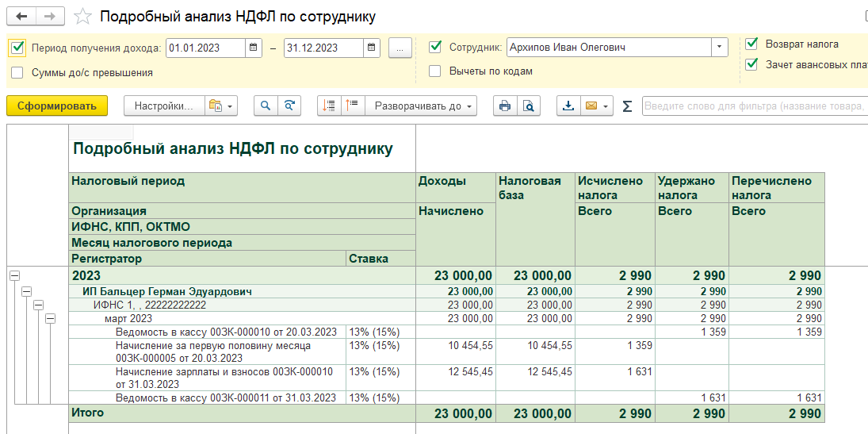Open calendar for period start date

pos(253,48)
